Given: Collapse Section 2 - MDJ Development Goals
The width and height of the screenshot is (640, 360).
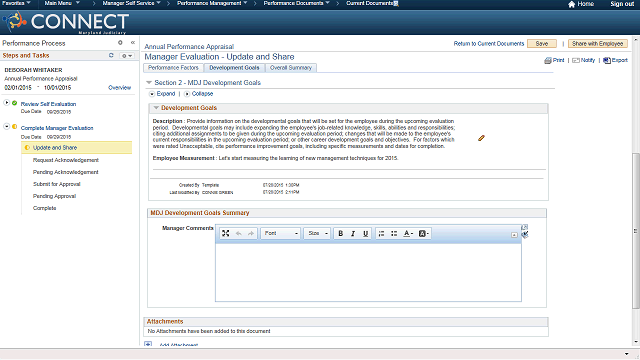Looking at the screenshot, I should click(149, 82).
